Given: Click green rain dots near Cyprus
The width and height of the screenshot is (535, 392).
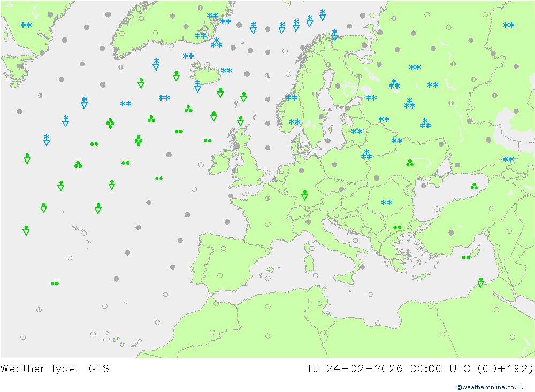Looking at the screenshot, I should 466,257.
